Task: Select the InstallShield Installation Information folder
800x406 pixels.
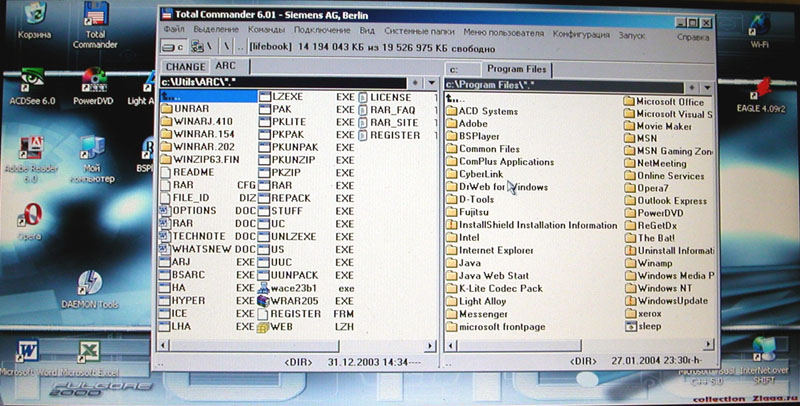Action: point(531,225)
